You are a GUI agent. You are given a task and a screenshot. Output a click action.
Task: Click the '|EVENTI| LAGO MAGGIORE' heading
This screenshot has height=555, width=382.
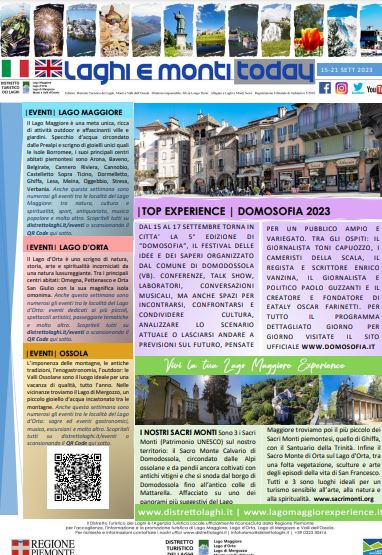(74, 113)
